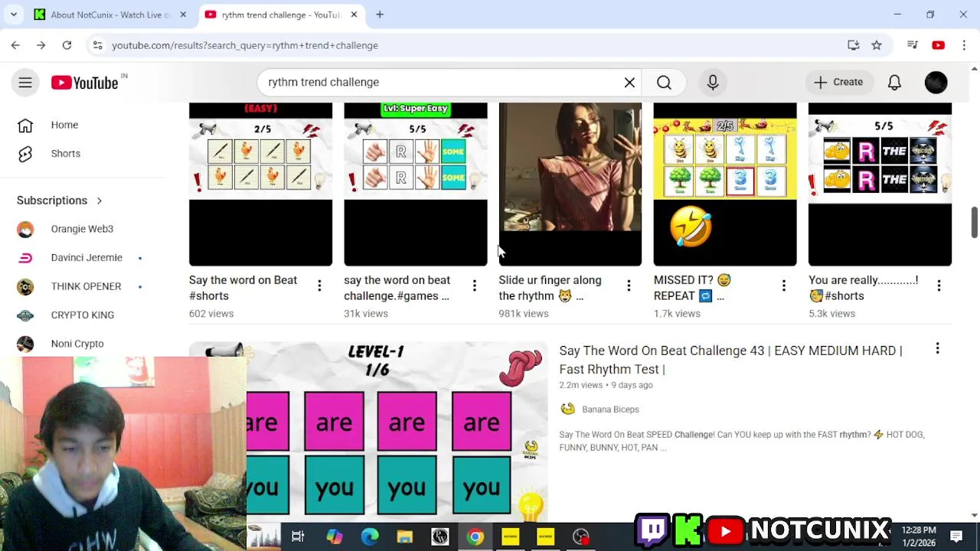The height and width of the screenshot is (551, 980).
Task: Launch Microsoft Edge from the taskbar
Action: (369, 536)
